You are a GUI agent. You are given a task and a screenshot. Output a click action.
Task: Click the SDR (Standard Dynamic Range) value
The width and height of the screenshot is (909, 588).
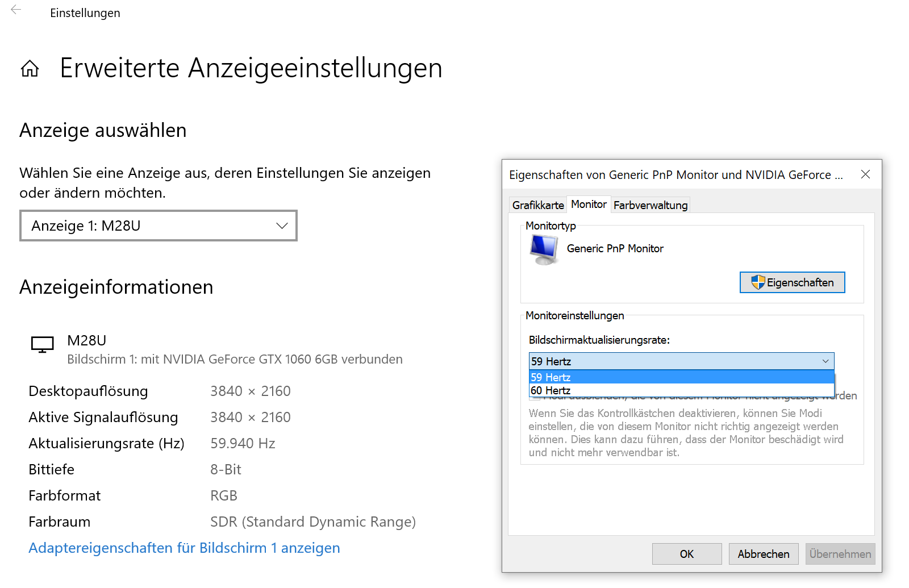pos(313,522)
